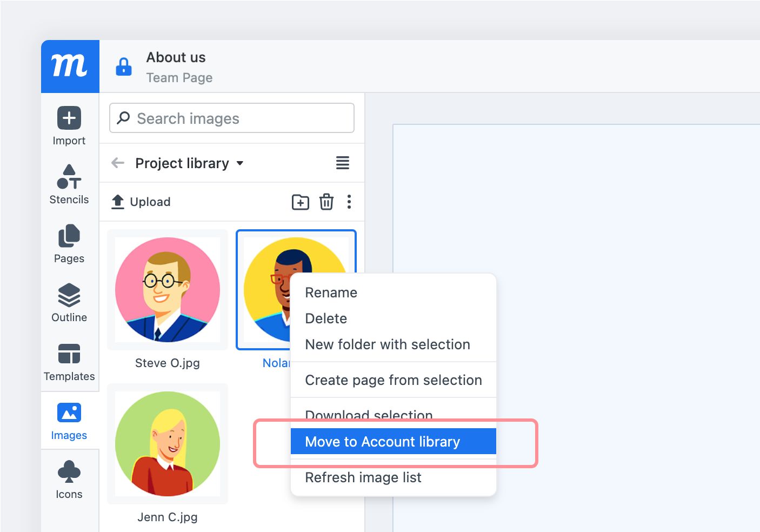Select the Images sidebar tab
The width and height of the screenshot is (760, 532).
point(69,421)
